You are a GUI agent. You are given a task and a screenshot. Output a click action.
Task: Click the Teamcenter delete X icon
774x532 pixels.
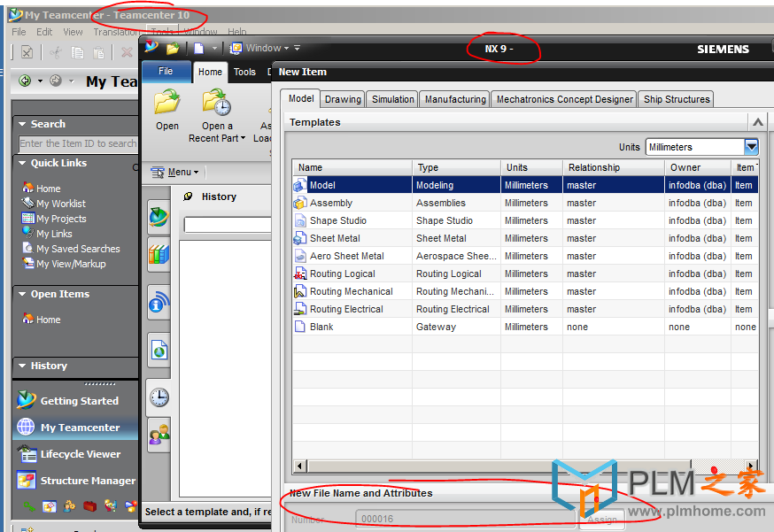(x=127, y=52)
